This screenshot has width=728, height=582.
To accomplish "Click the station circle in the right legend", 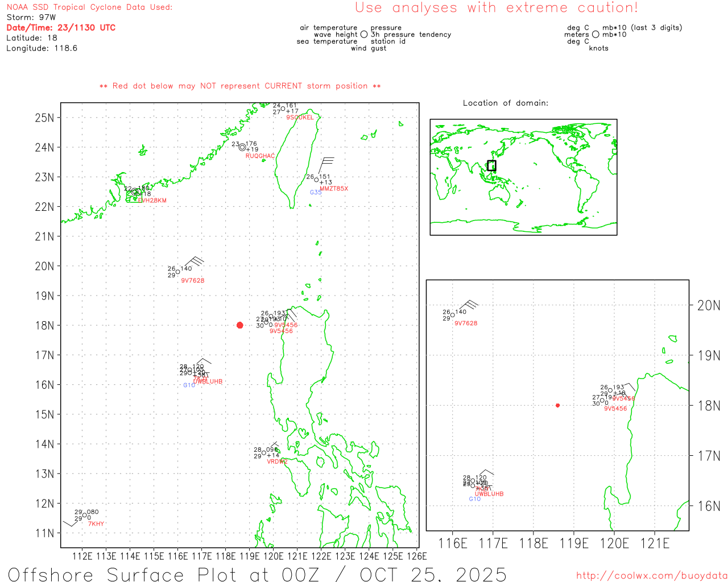I will pos(595,35).
